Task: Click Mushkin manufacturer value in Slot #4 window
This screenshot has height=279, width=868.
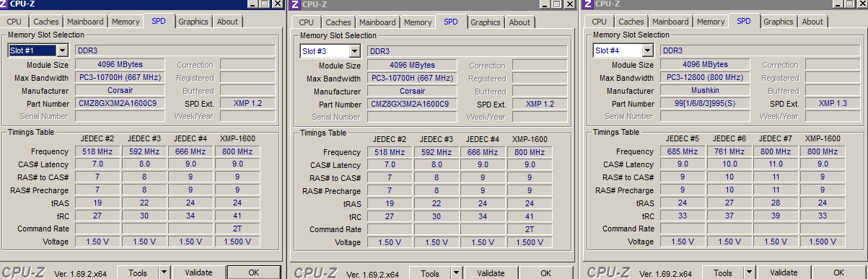Action: (x=705, y=90)
